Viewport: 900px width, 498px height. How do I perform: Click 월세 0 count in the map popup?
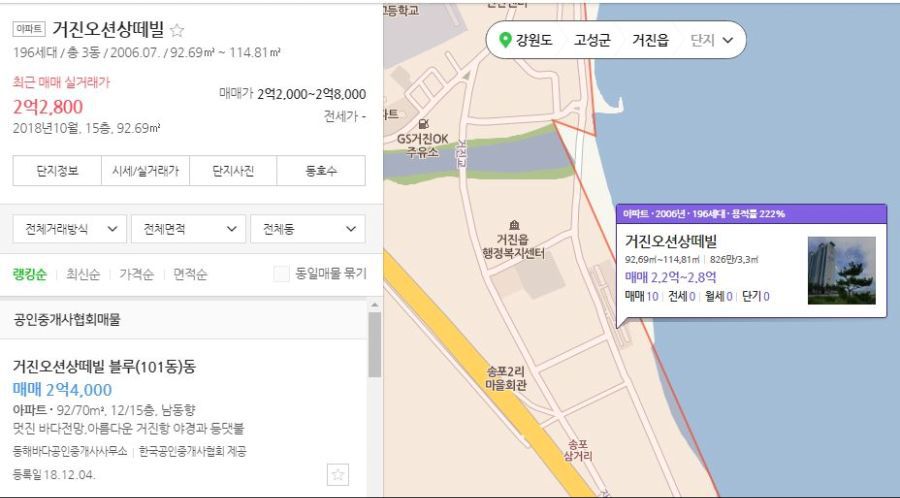[719, 296]
